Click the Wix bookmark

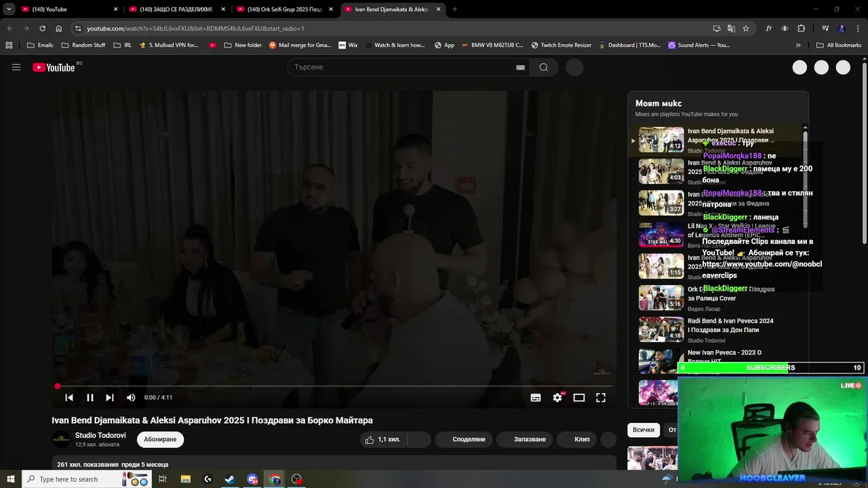348,45
